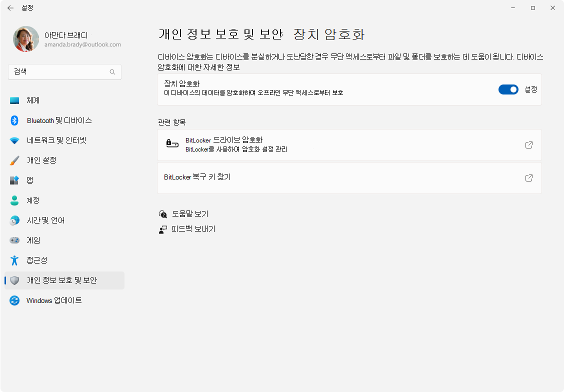Screen dimensions: 564x392
Task: Click the 접근성 accessibility icon
Action: pyautogui.click(x=14, y=260)
